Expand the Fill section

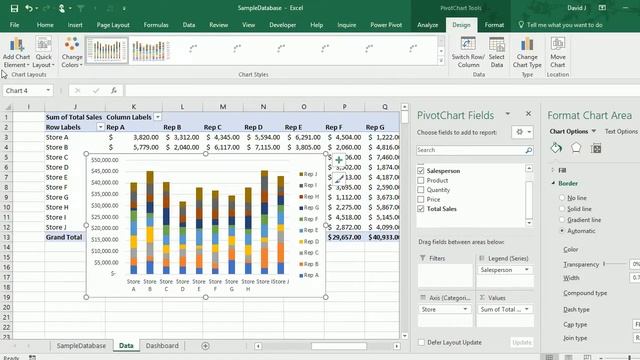point(553,170)
